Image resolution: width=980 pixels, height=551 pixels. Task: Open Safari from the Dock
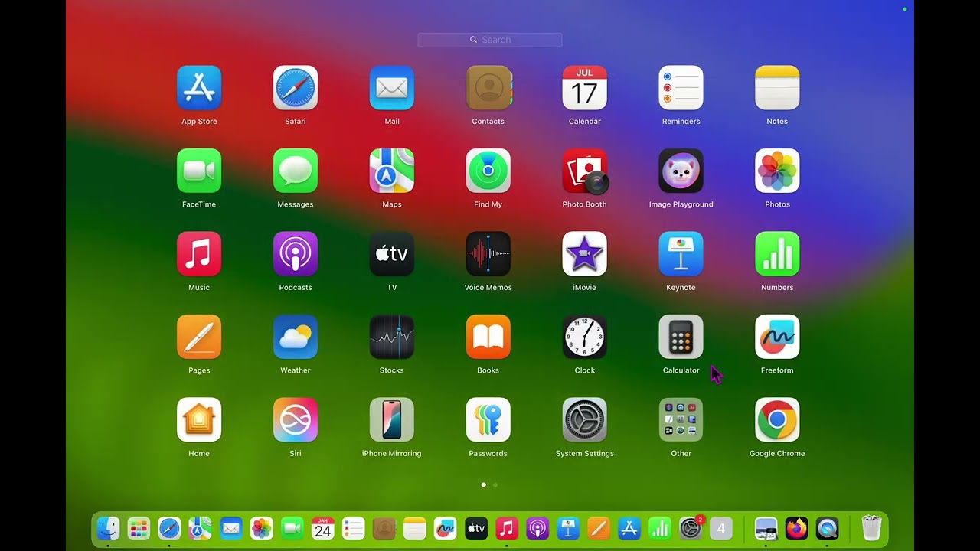pyautogui.click(x=169, y=528)
